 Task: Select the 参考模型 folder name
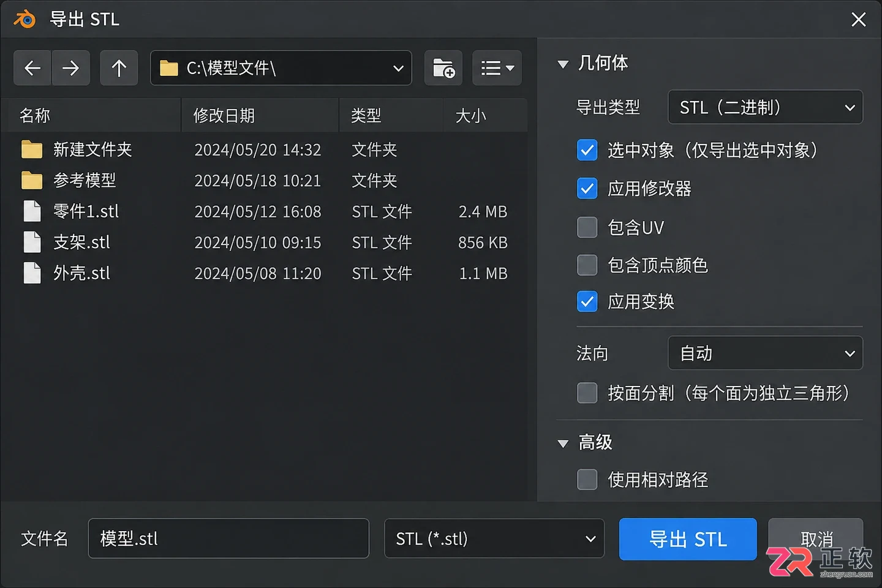point(85,181)
